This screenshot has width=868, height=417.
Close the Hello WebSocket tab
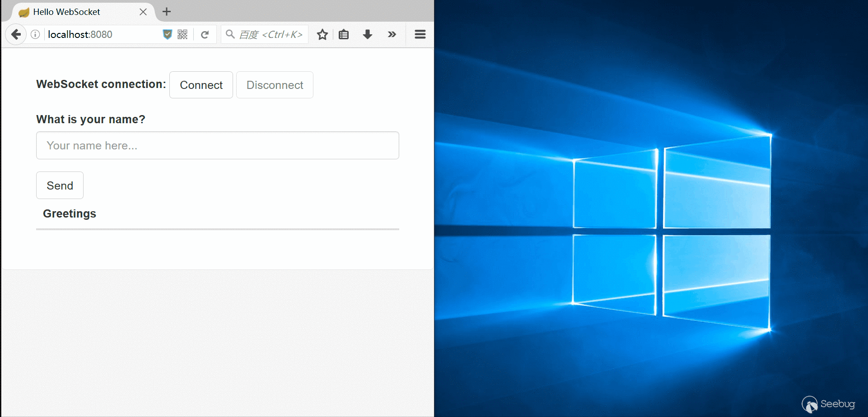(x=143, y=12)
